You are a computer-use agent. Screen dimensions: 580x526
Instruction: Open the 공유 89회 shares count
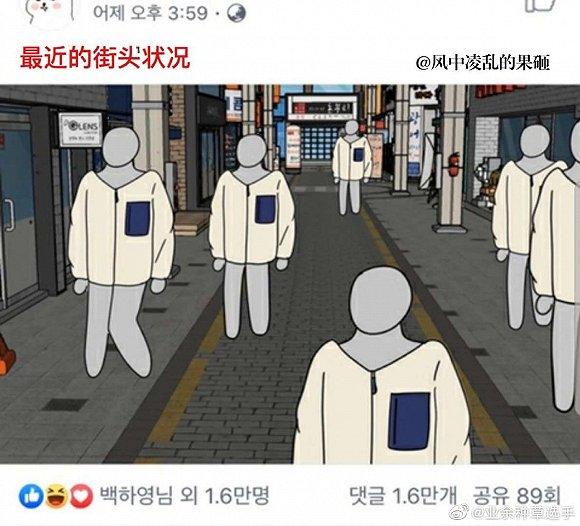tap(517, 496)
